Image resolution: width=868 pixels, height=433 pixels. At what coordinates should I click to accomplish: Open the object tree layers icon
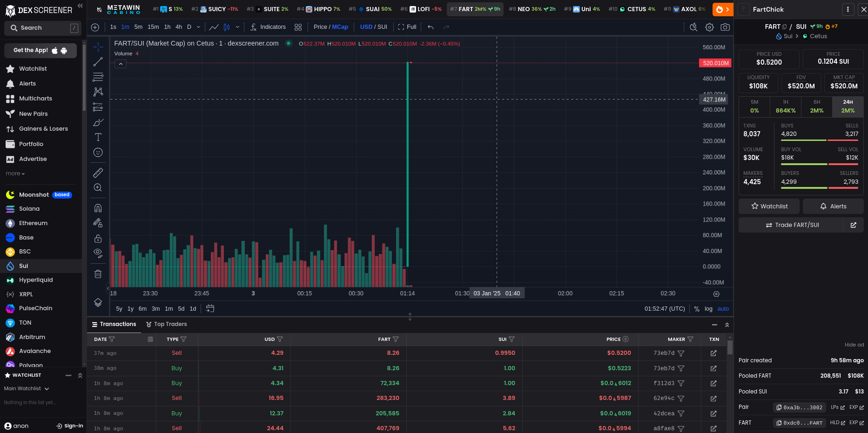(98, 302)
